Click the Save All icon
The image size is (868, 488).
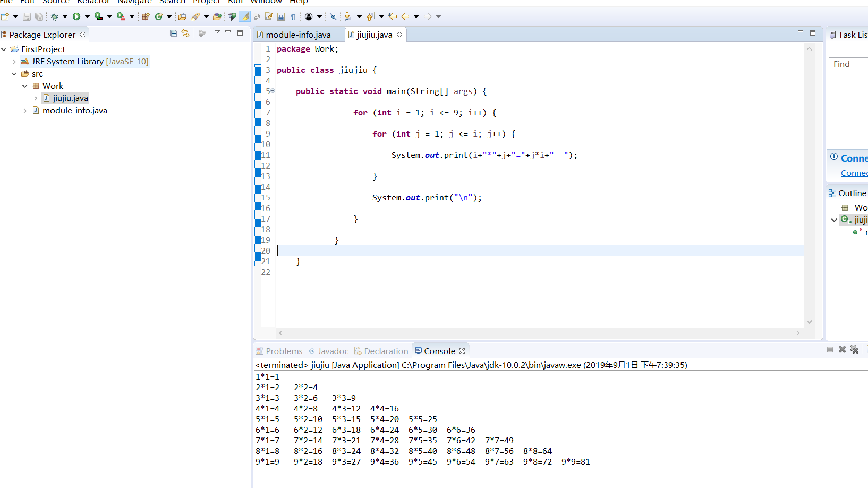point(39,16)
